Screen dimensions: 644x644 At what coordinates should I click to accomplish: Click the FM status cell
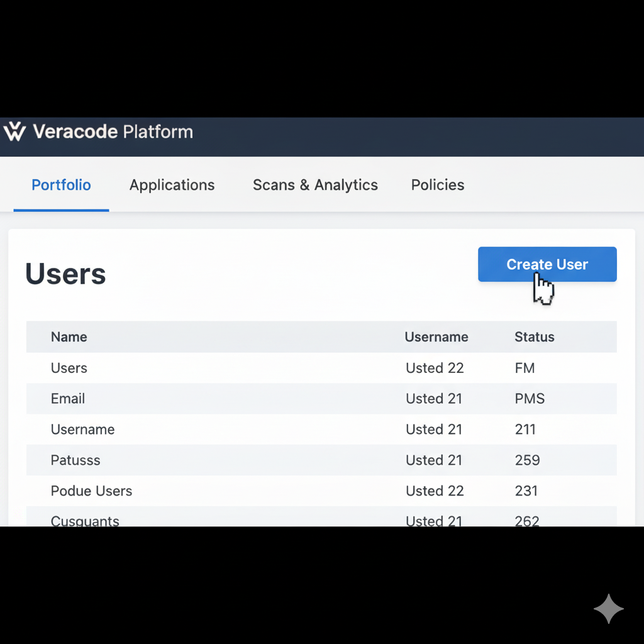click(525, 368)
